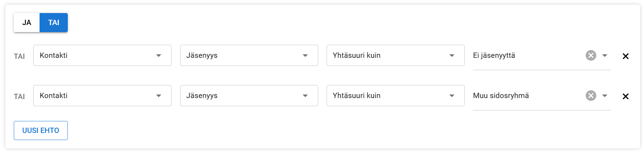This screenshot has width=644, height=152.
Task: Clear the 'Ei jäsenyyttä' value with circle-x icon
Action: point(591,55)
